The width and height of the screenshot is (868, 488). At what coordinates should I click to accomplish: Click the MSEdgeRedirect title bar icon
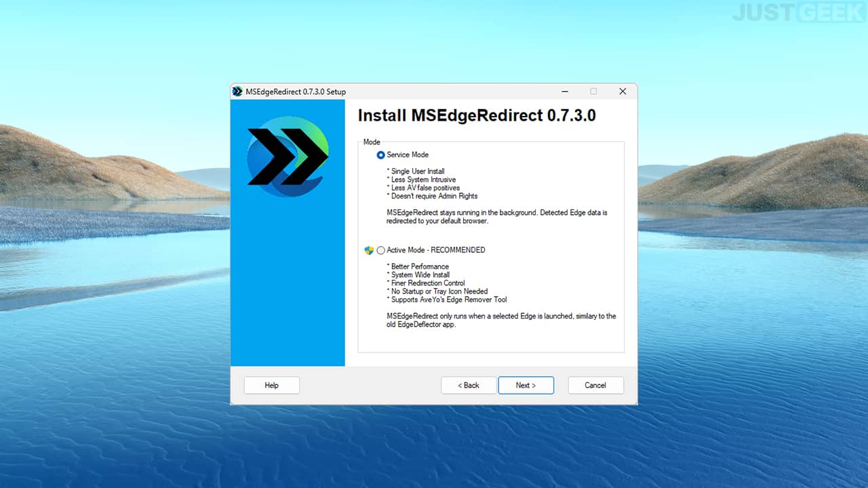click(x=237, y=91)
